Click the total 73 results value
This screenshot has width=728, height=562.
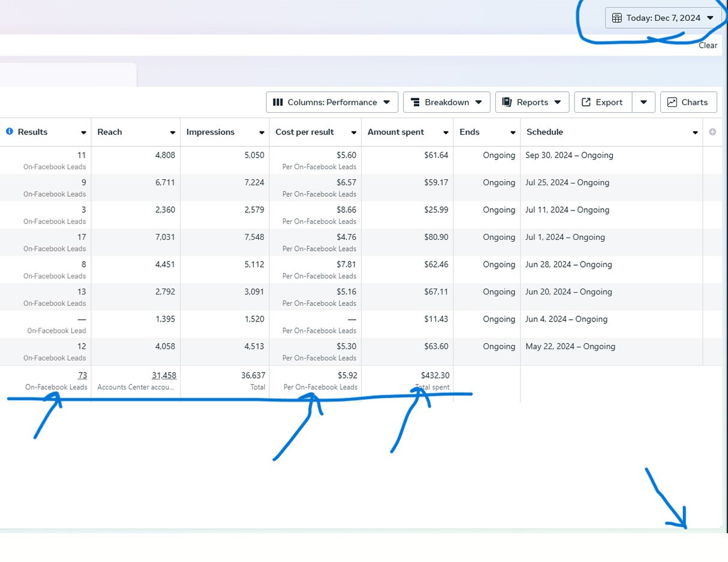[83, 375]
